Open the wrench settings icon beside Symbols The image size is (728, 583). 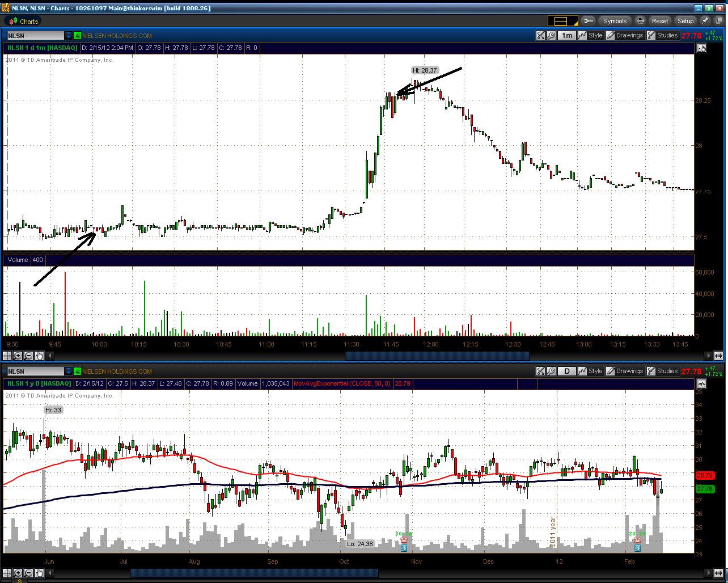click(x=588, y=21)
